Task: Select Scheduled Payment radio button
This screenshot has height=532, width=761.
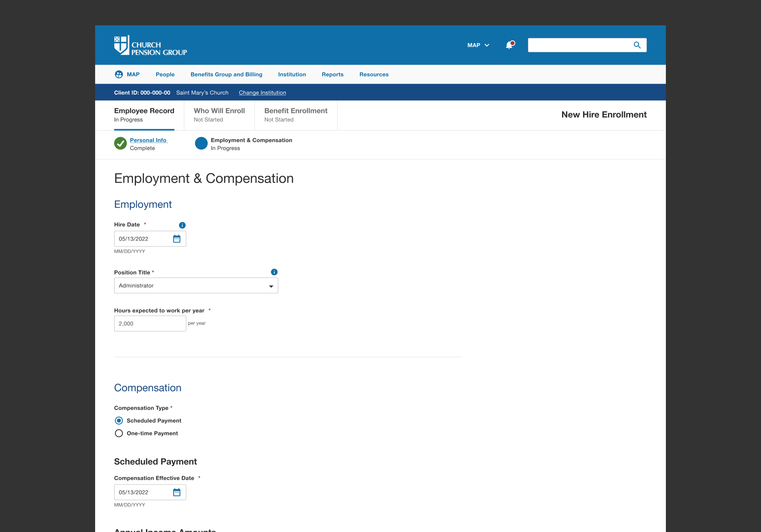Action: pos(119,421)
